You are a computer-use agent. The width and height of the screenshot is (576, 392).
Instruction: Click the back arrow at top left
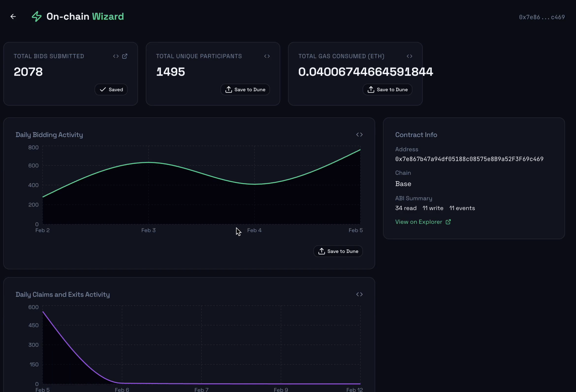tap(13, 16)
